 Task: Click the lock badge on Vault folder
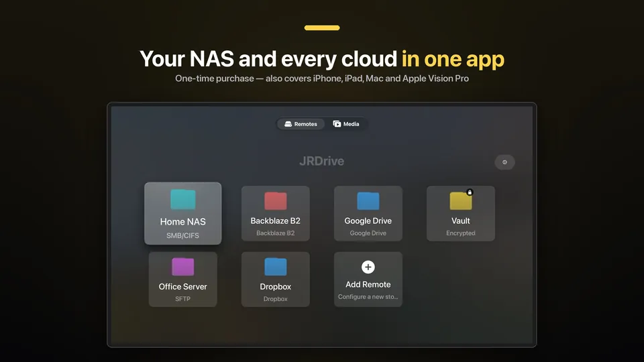coord(470,192)
